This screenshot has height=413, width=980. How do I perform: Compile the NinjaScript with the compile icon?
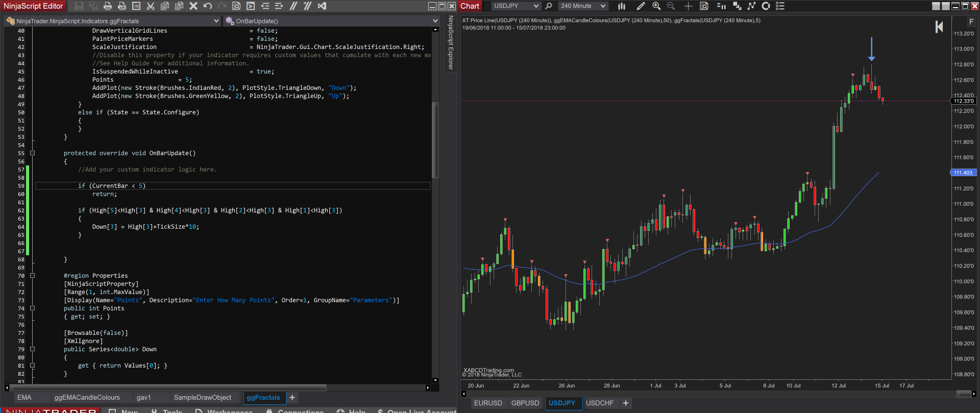tap(251, 6)
